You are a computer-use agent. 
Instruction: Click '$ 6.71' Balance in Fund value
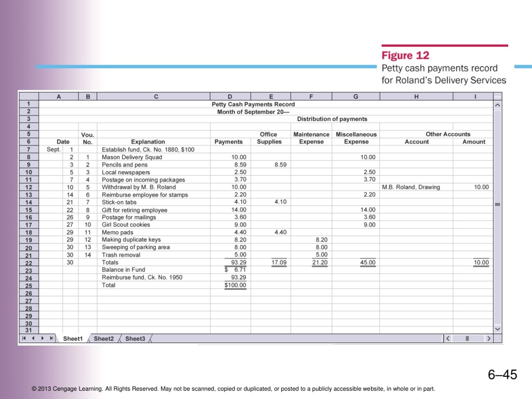coord(235,270)
